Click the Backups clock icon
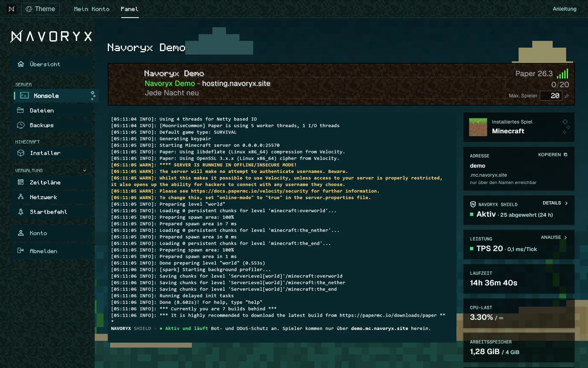Screen dimensions: 588x368 click(21, 125)
